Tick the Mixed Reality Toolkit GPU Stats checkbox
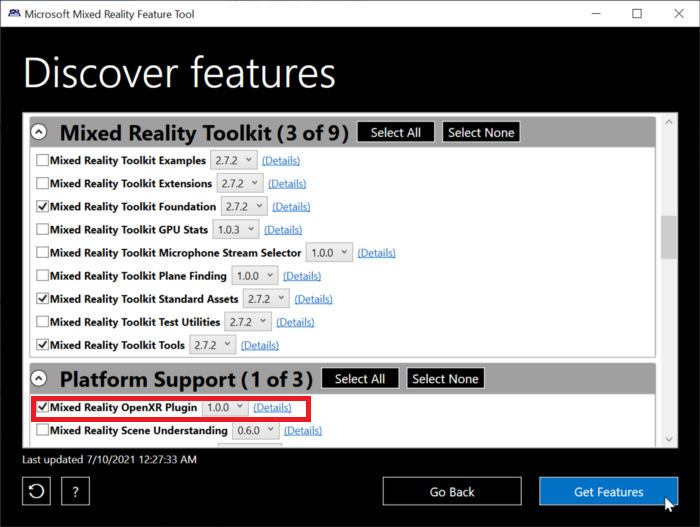Viewport: 700px width, 527px height. coord(42,229)
